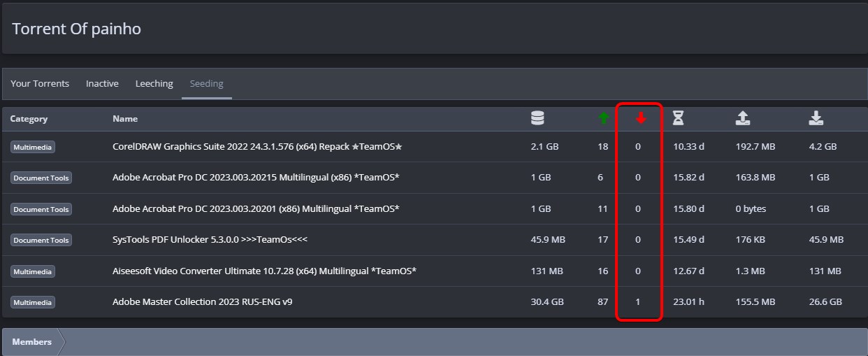Click Multimedia tag in Adobe Master Collection row
This screenshot has width=868, height=356.
[x=33, y=302]
